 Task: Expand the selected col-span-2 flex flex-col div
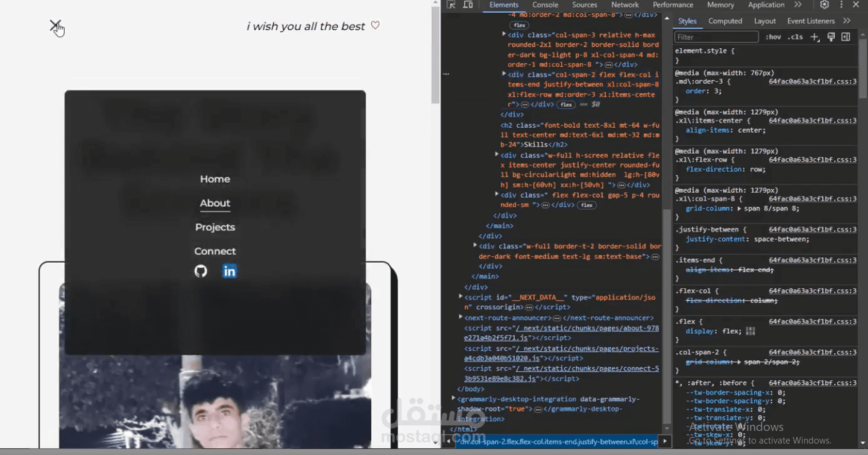(x=504, y=74)
